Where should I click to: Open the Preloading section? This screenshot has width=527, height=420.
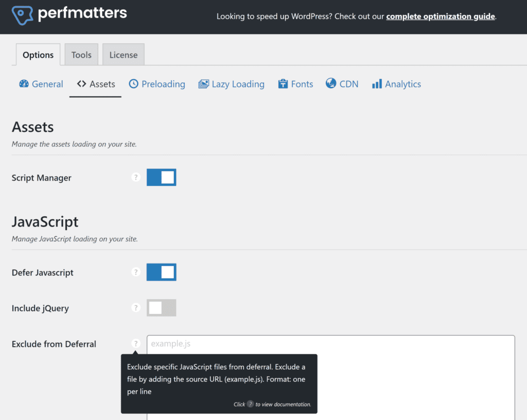[157, 84]
